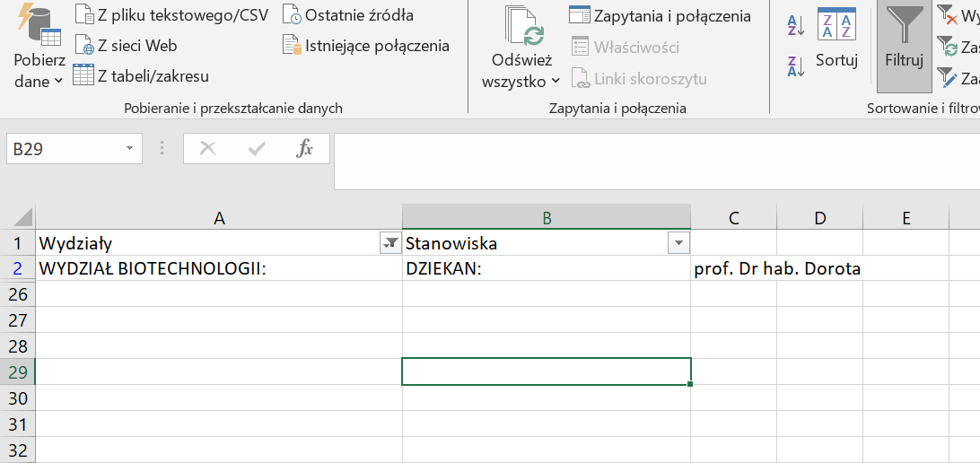Screen dimensions: 980x463
Task: Open Ostatnie źródła list
Action: click(x=347, y=14)
